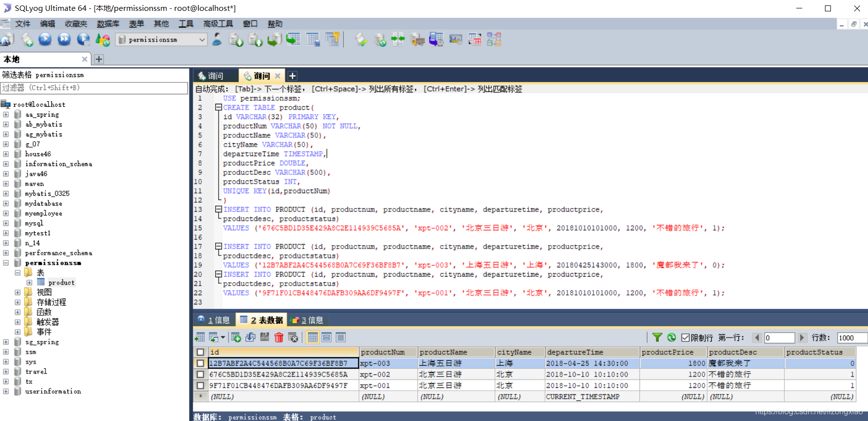This screenshot has width=868, height=421.
Task: Click the export database (green up arrow) icon
Action: click(255, 40)
